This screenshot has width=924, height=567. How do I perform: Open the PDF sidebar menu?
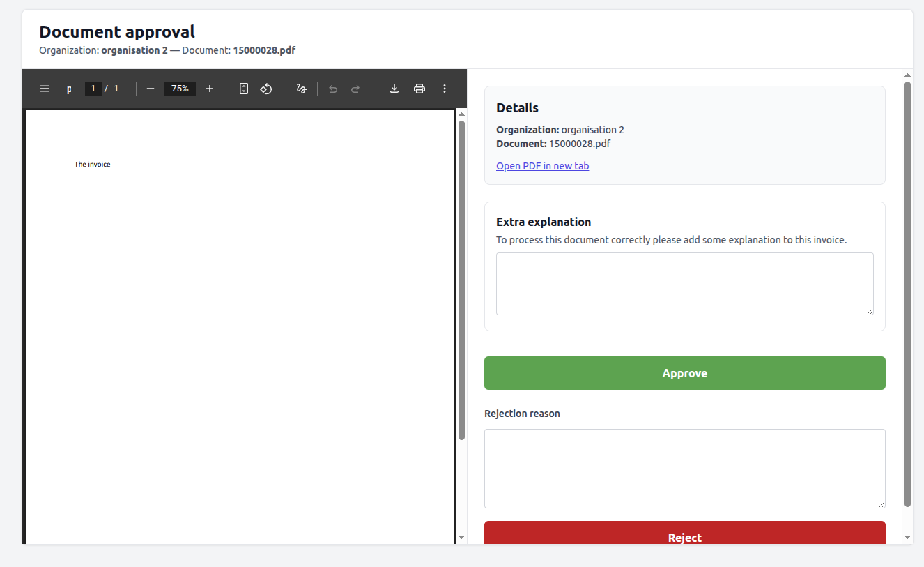pyautogui.click(x=45, y=89)
